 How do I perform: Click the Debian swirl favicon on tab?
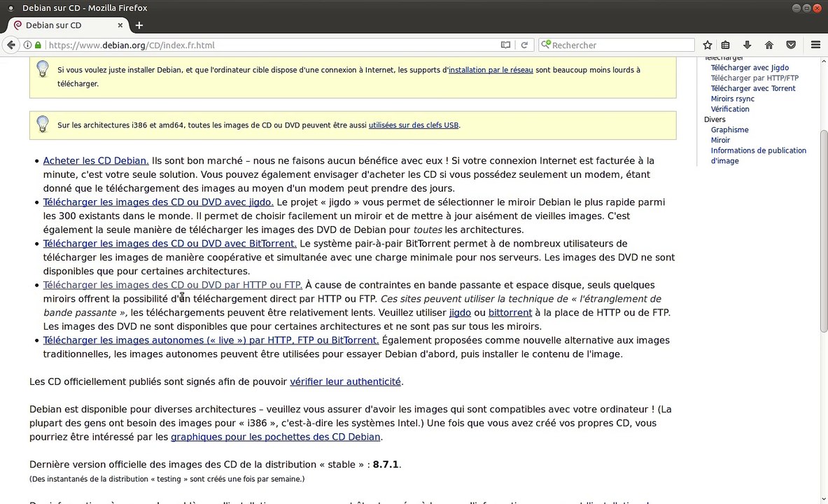[x=18, y=24]
